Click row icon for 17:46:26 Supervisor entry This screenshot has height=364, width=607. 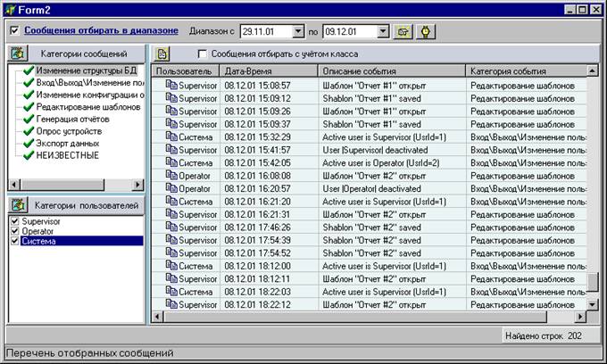(x=171, y=227)
